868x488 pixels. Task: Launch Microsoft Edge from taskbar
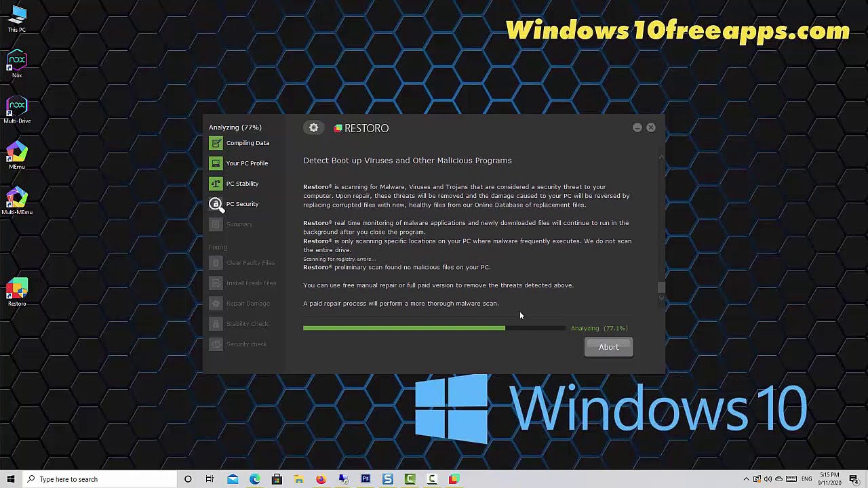254,479
